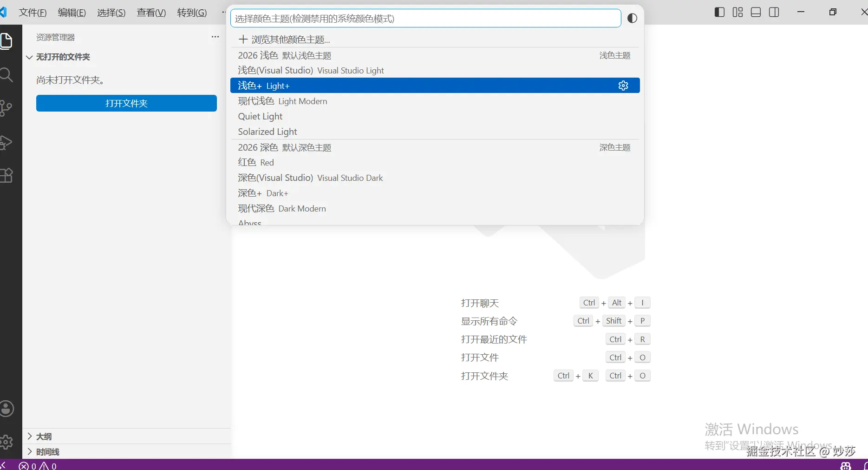Screen dimensions: 868x470
Task: Select the Visual Studio Dark theme
Action: click(x=435, y=178)
